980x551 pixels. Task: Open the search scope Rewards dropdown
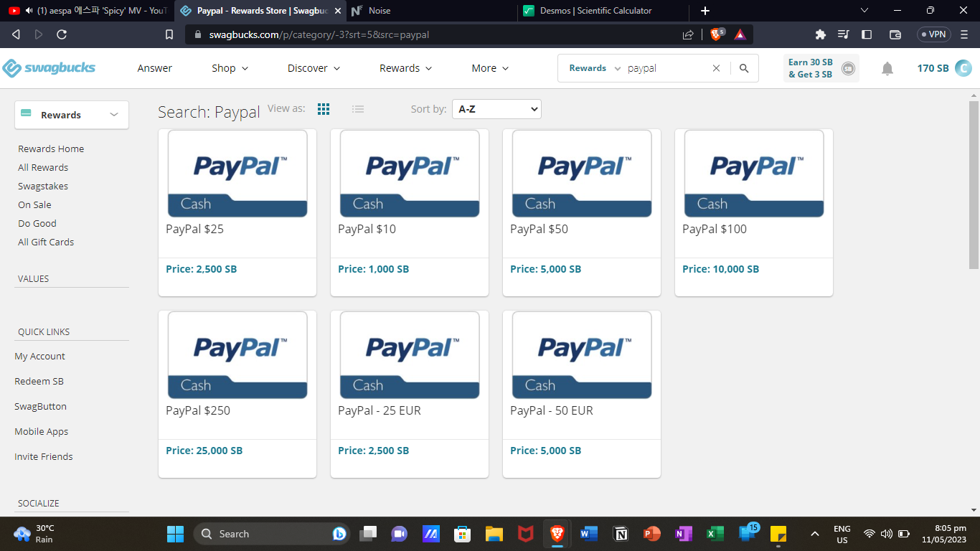point(595,68)
